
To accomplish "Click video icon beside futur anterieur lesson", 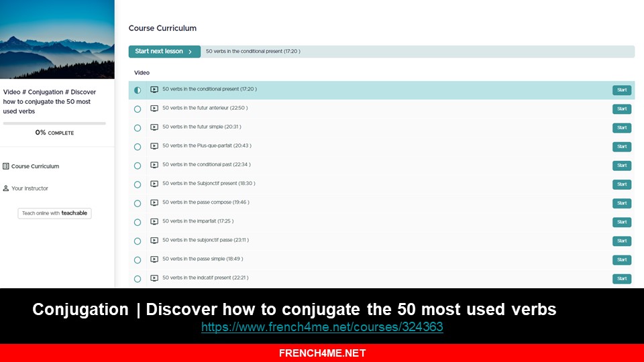I will point(154,109).
